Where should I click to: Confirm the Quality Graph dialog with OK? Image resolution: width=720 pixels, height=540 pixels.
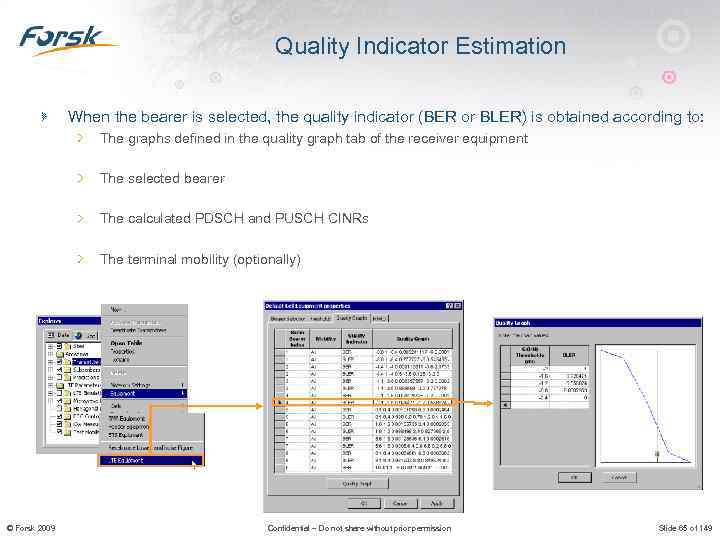tap(575, 477)
